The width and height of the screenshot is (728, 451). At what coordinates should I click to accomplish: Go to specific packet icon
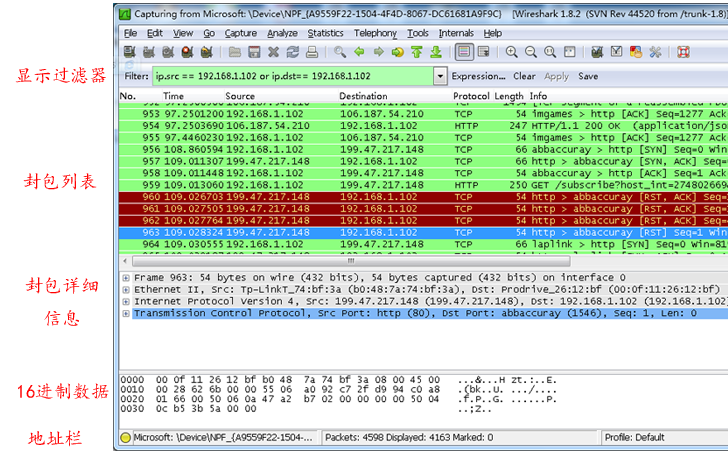tap(397, 52)
